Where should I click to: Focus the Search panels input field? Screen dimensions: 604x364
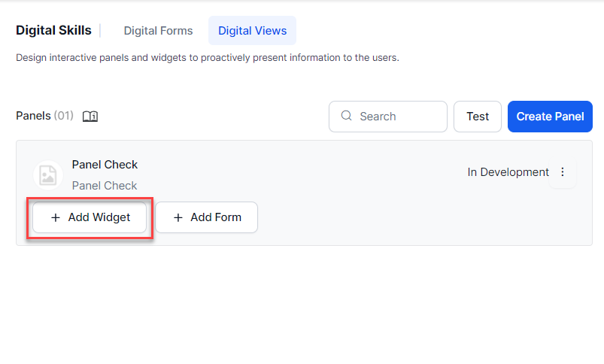tap(399, 117)
